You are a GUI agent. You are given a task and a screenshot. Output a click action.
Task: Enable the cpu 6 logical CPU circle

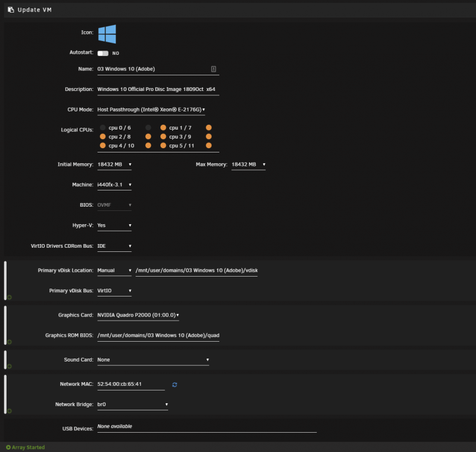click(148, 128)
